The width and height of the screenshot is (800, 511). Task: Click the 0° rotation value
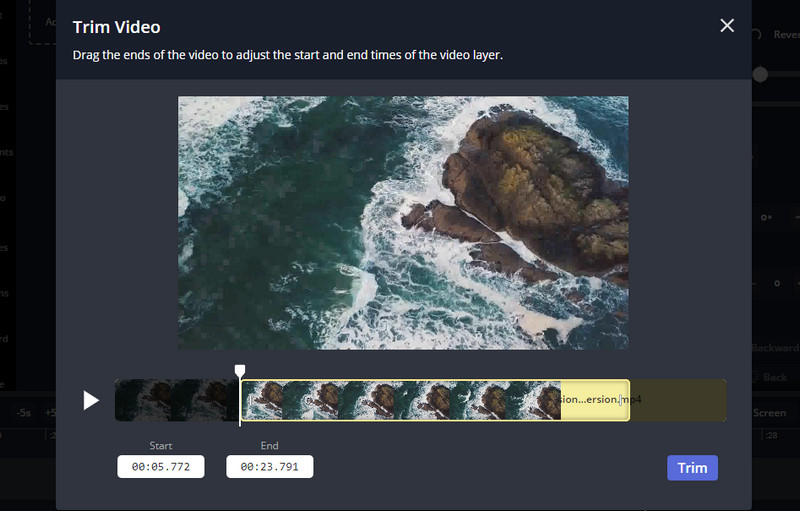[x=767, y=217]
